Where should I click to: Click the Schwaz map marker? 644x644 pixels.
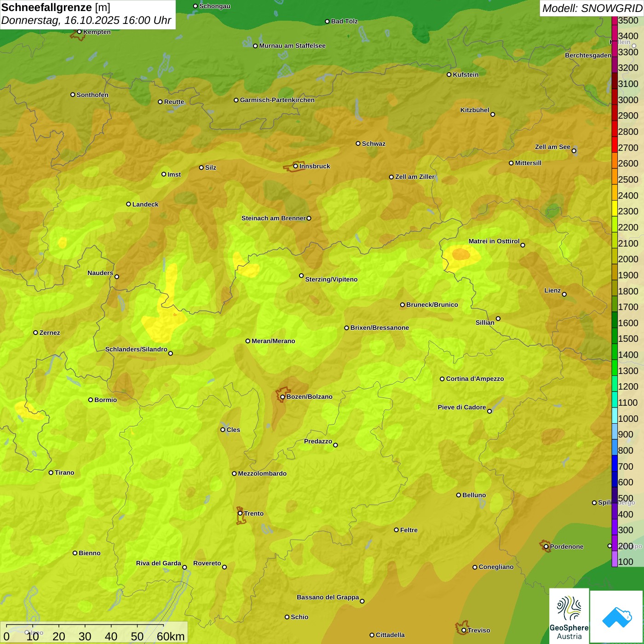click(x=358, y=144)
